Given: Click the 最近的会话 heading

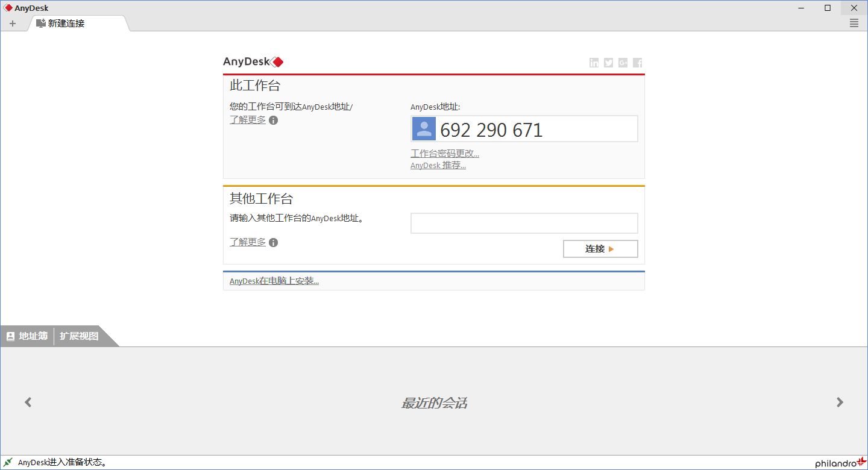Looking at the screenshot, I should click(434, 403).
